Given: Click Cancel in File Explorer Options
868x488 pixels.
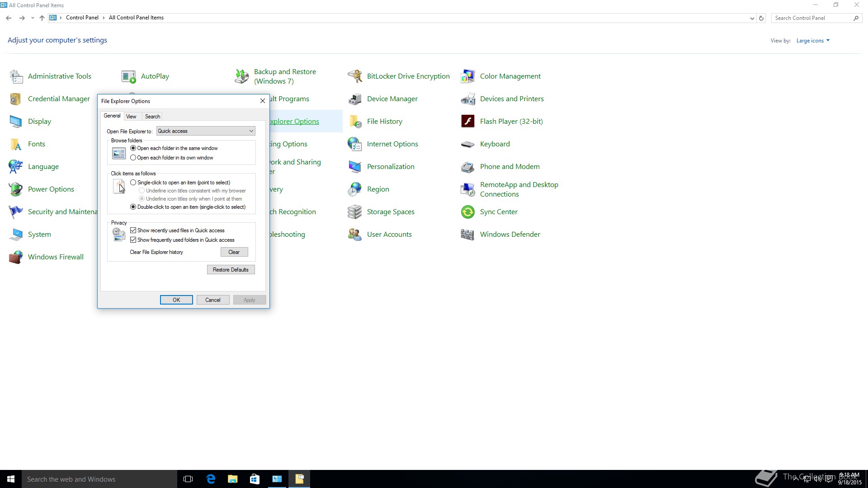Looking at the screenshot, I should coord(213,300).
